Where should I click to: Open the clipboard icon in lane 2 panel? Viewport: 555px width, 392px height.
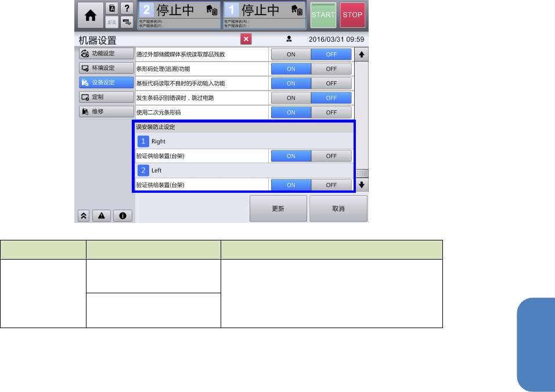pos(212,10)
